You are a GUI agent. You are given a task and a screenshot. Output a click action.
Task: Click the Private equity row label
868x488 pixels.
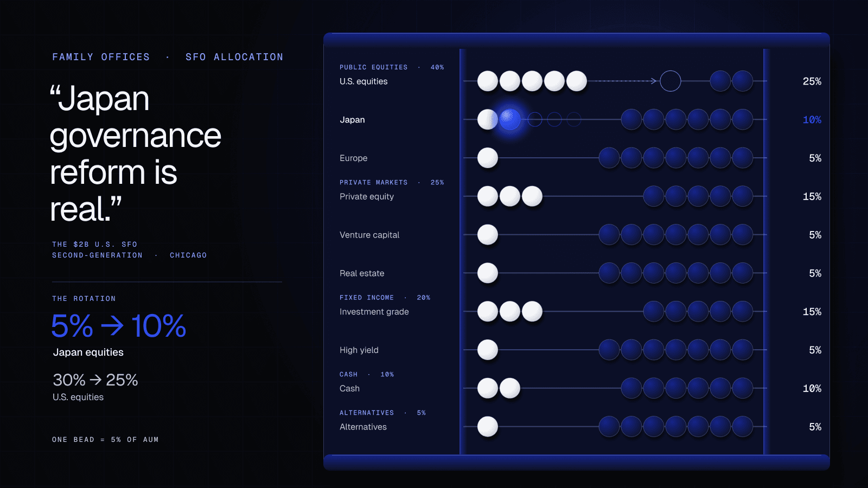click(367, 197)
